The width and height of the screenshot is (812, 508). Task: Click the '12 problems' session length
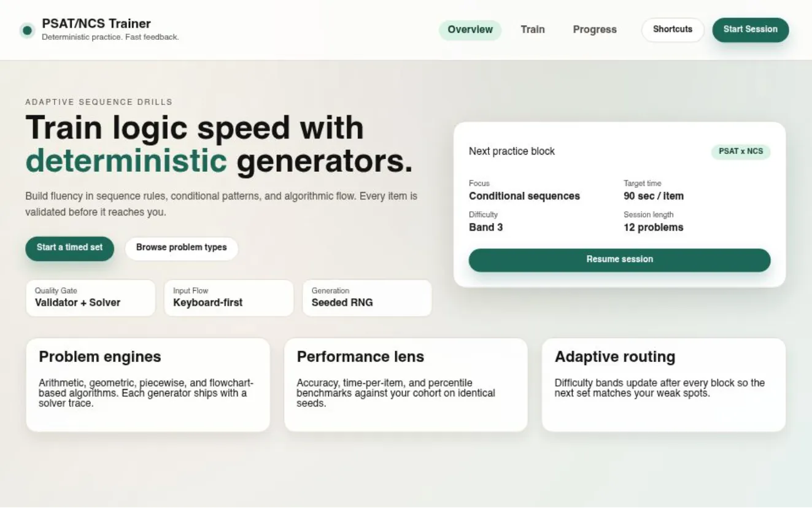[654, 228]
